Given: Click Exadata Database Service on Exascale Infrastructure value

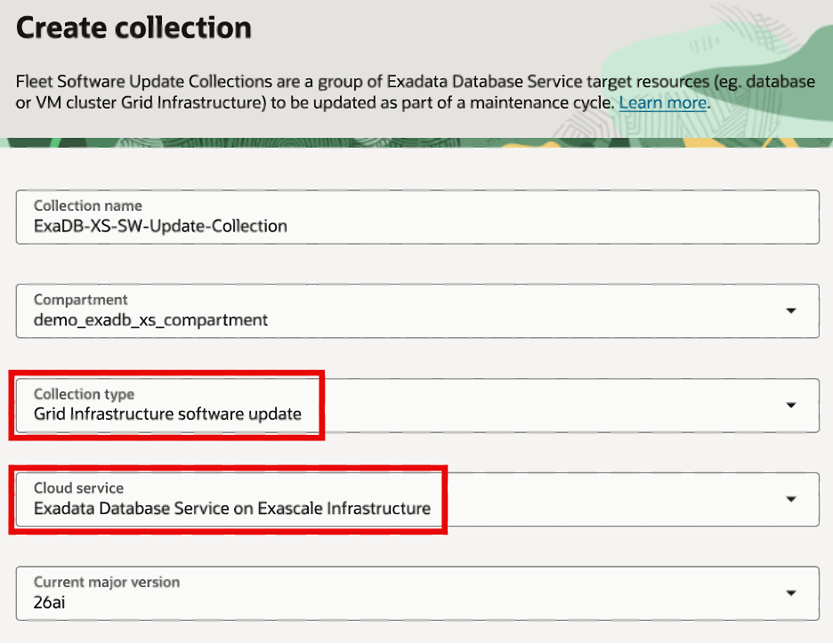Looking at the screenshot, I should click(232, 509).
